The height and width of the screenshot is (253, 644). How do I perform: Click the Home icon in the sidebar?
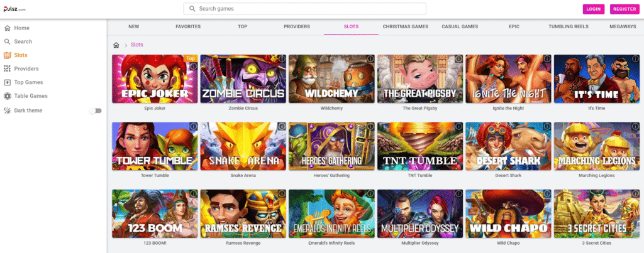[x=7, y=28]
